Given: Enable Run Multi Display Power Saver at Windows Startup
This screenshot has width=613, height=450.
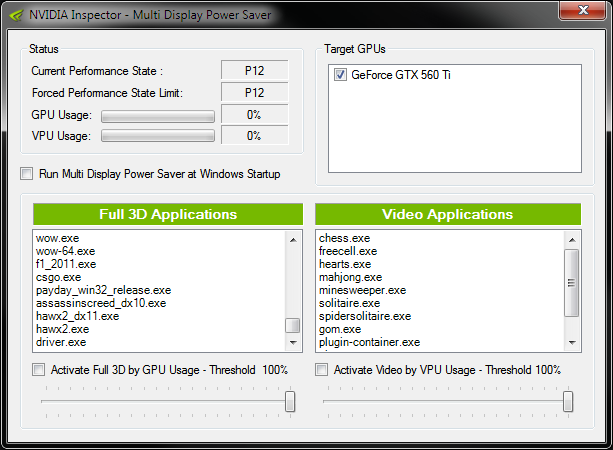Looking at the screenshot, I should pos(27,174).
